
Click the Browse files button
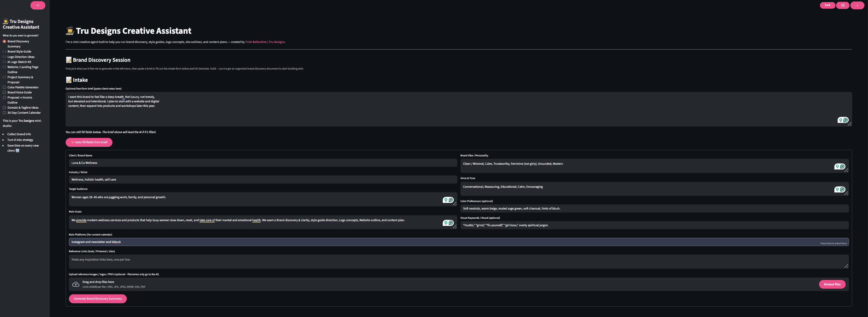[832, 284]
